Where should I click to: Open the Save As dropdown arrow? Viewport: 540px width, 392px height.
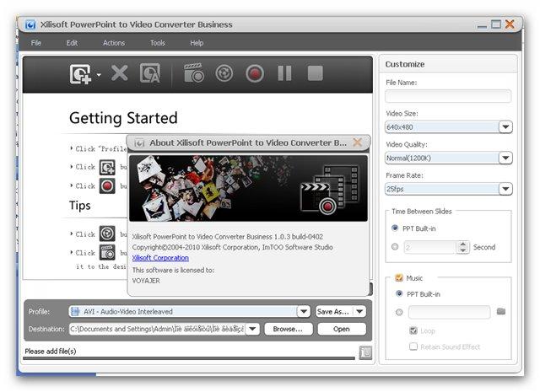coord(359,311)
